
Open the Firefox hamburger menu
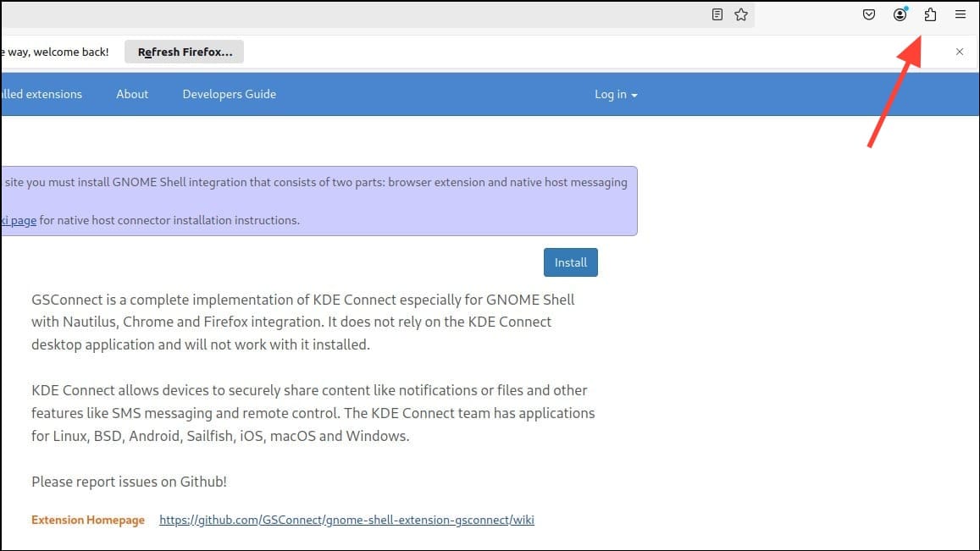(961, 14)
